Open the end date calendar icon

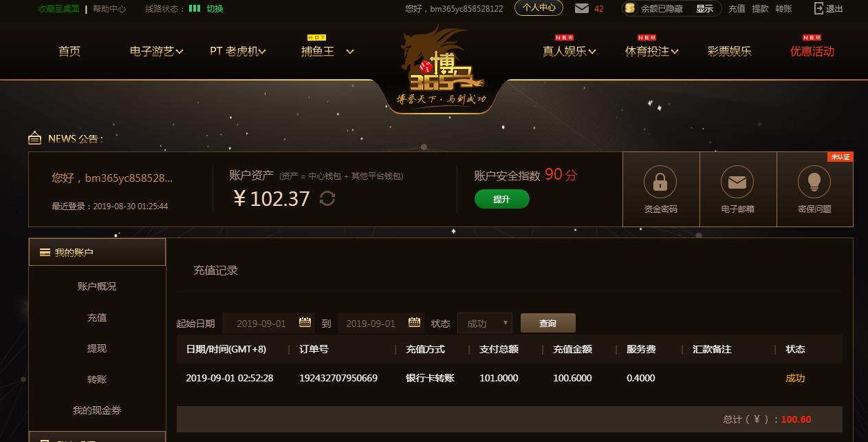[x=414, y=323]
